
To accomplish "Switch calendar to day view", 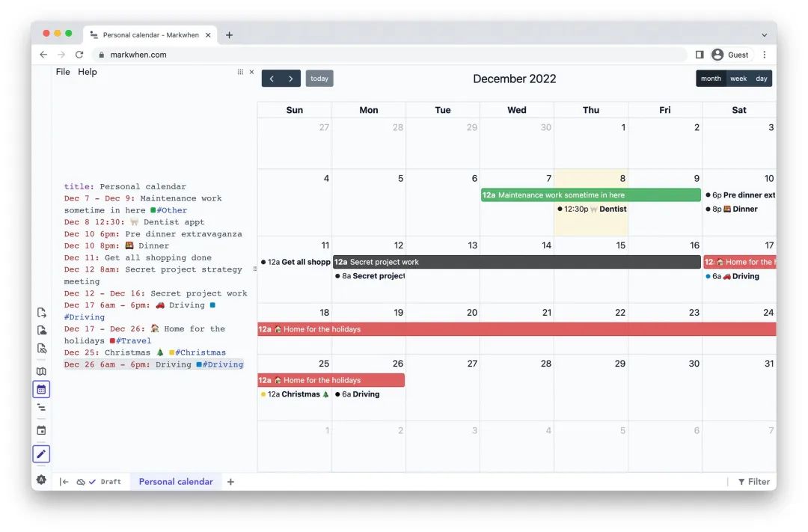I will pos(761,79).
